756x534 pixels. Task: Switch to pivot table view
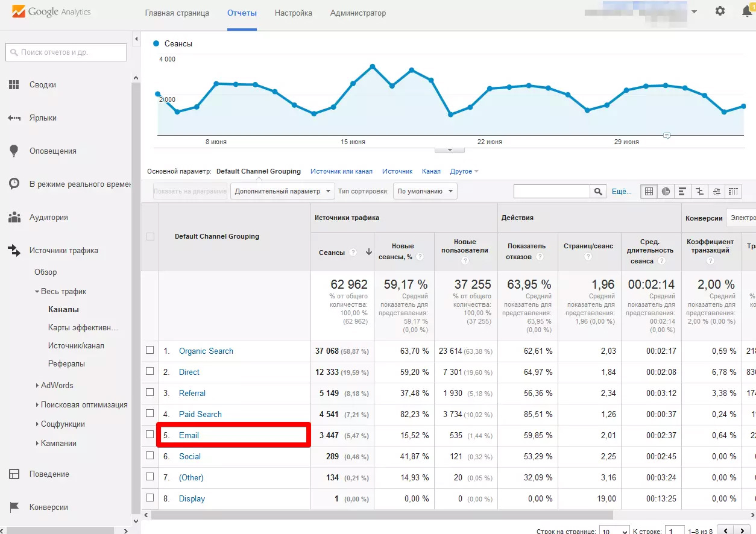[733, 192]
